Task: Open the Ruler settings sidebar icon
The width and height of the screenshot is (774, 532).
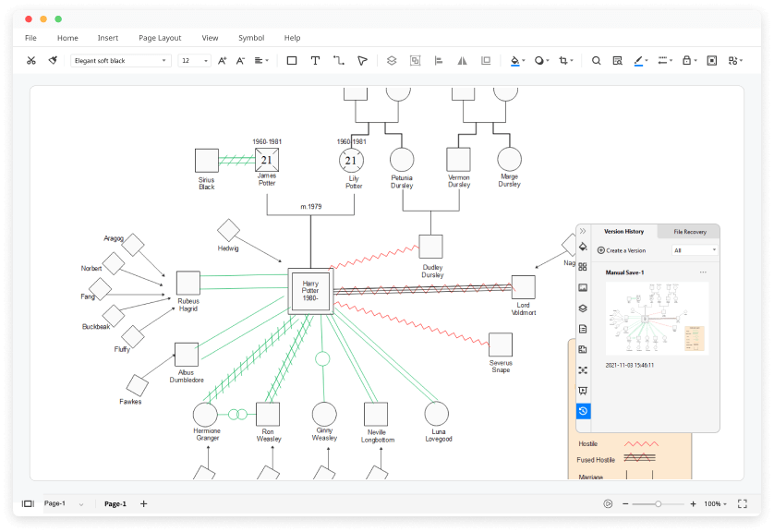Action: coord(583,349)
